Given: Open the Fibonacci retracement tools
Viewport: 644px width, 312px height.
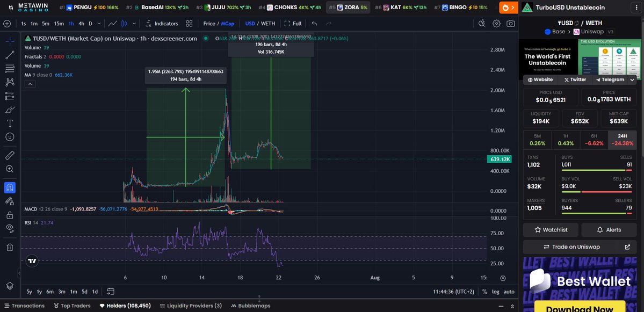Looking at the screenshot, I should 10,69.
